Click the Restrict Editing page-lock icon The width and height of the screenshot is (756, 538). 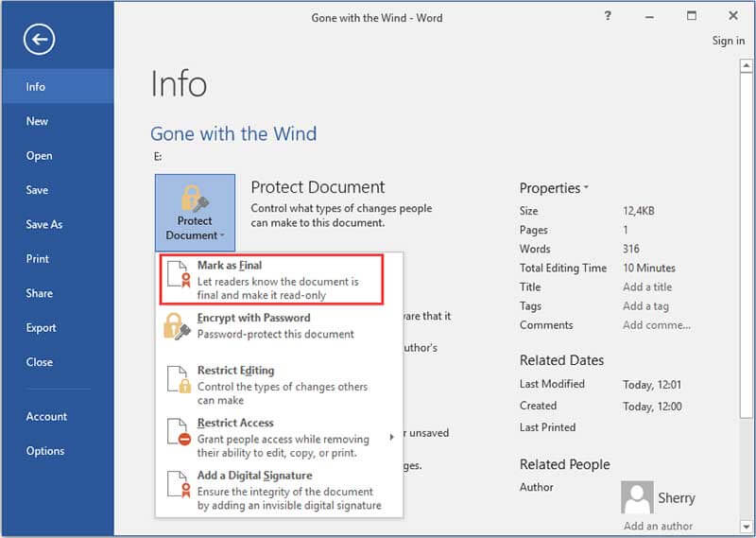tap(179, 379)
